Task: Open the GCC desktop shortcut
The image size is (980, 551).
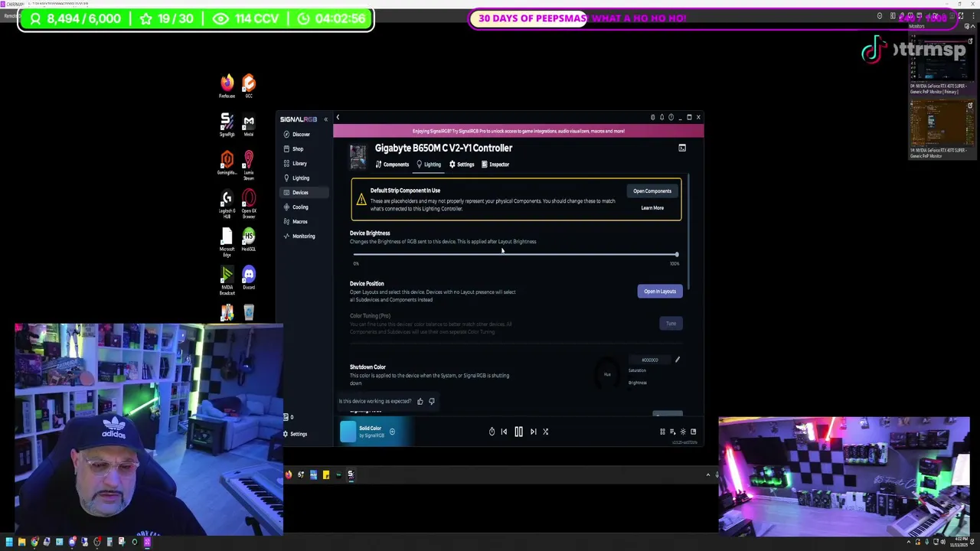Action: click(249, 86)
